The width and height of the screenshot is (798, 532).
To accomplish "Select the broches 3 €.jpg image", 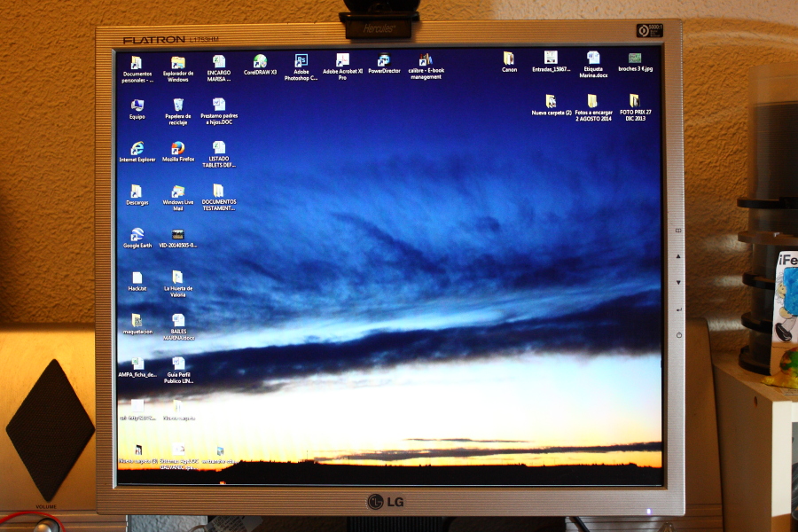I will [635, 61].
